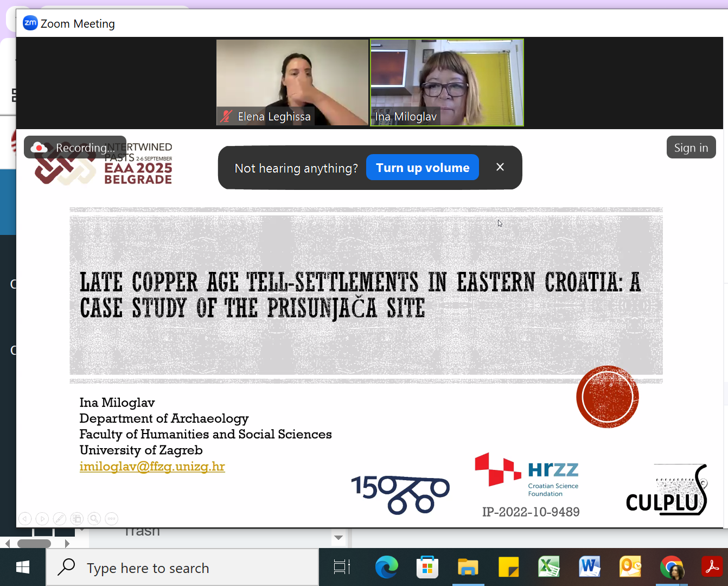The width and height of the screenshot is (728, 586).
Task: Click the slideshow zoom magnifier icon
Action: (x=94, y=519)
